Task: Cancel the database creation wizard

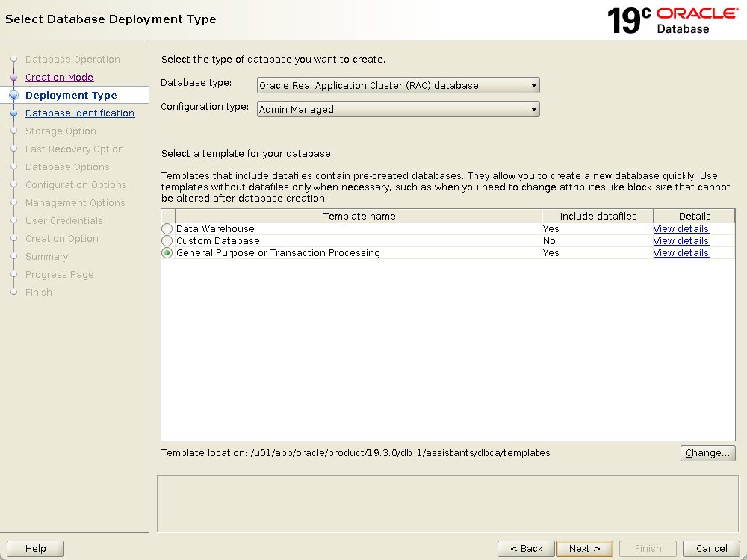Action: click(711, 549)
